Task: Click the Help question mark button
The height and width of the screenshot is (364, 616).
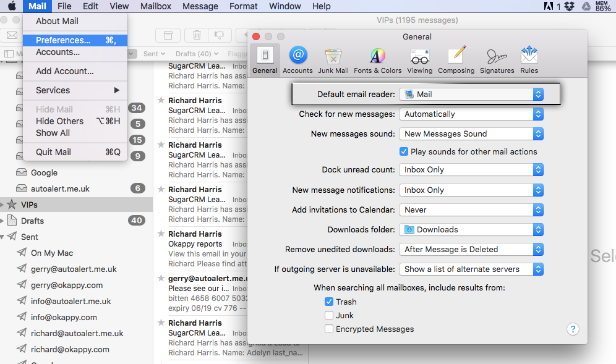Action: click(x=573, y=329)
